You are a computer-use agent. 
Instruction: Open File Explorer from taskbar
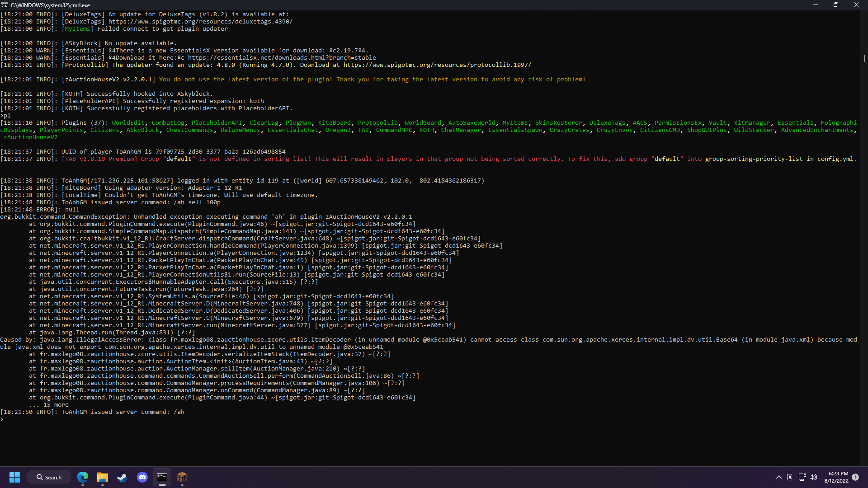(103, 477)
